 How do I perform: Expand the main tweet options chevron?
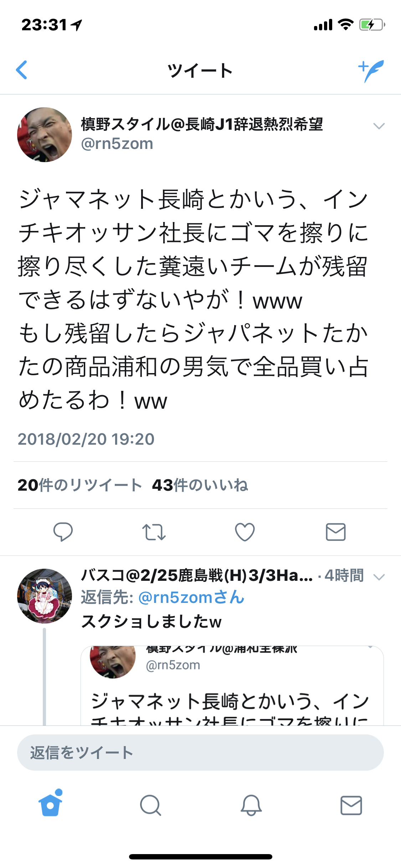pyautogui.click(x=379, y=126)
